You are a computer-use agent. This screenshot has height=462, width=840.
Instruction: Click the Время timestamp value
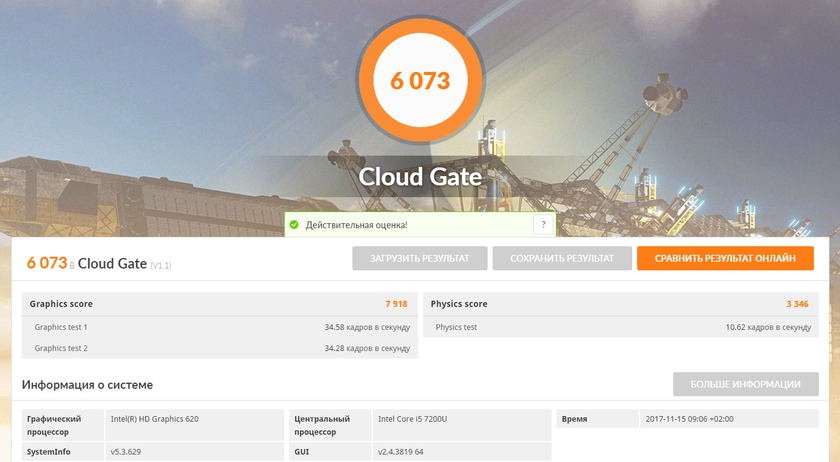point(689,419)
